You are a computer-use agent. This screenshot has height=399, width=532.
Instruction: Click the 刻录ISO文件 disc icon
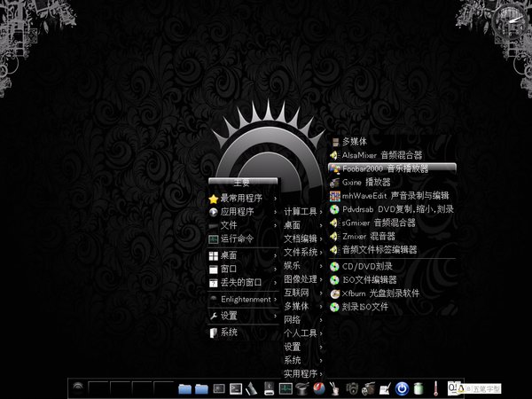[334, 308]
